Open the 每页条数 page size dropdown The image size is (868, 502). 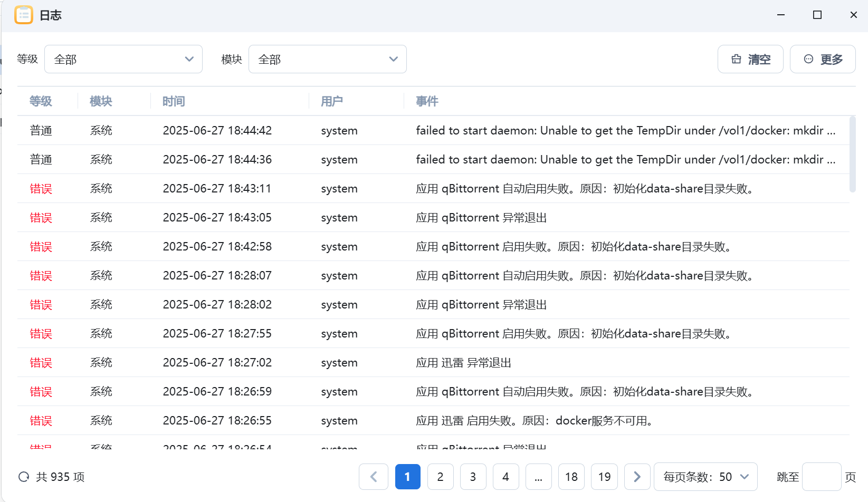[x=705, y=477]
